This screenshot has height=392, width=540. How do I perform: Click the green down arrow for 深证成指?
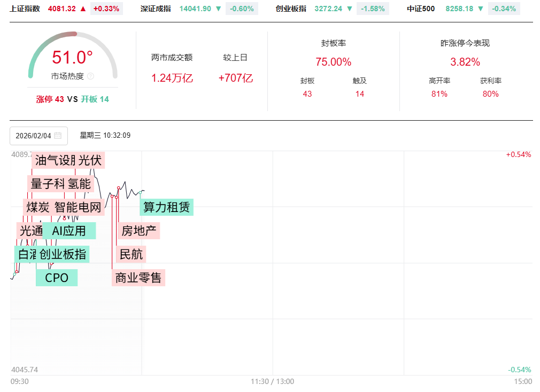coord(218,9)
